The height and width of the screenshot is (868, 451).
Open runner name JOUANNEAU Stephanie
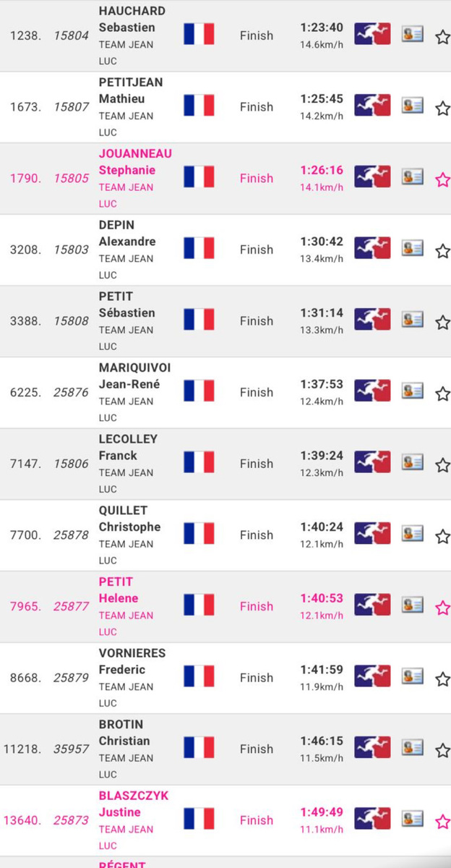135,162
